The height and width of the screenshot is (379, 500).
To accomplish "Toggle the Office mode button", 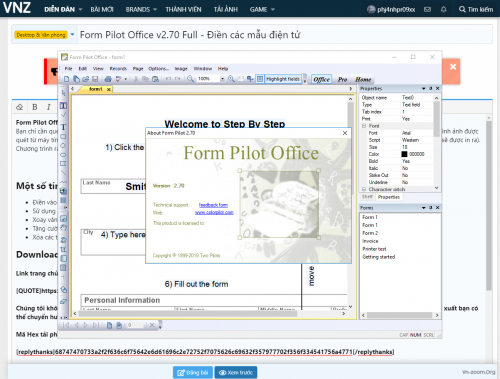I will click(x=321, y=79).
